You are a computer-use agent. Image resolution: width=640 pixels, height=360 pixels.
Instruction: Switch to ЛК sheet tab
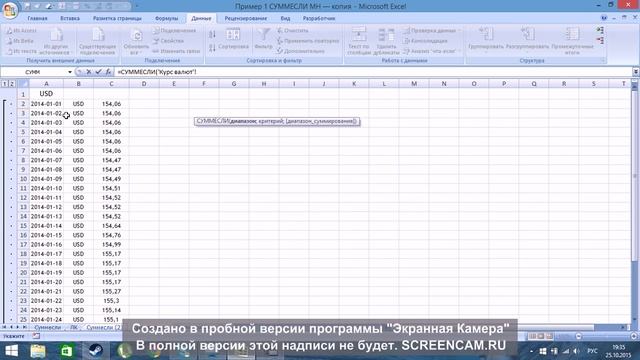coord(73,327)
